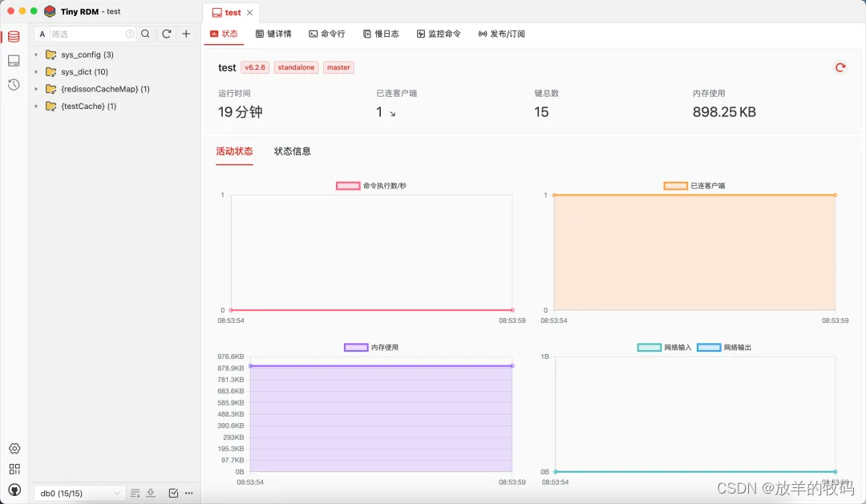Switch to the 监控命令 tab
This screenshot has width=866, height=504.
(x=439, y=34)
